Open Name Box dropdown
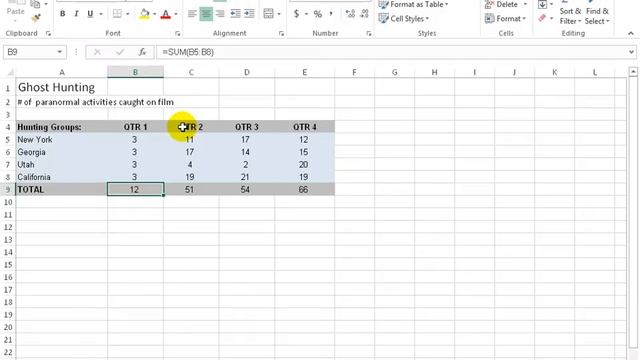Screen dimensions: 640x360 [60, 52]
